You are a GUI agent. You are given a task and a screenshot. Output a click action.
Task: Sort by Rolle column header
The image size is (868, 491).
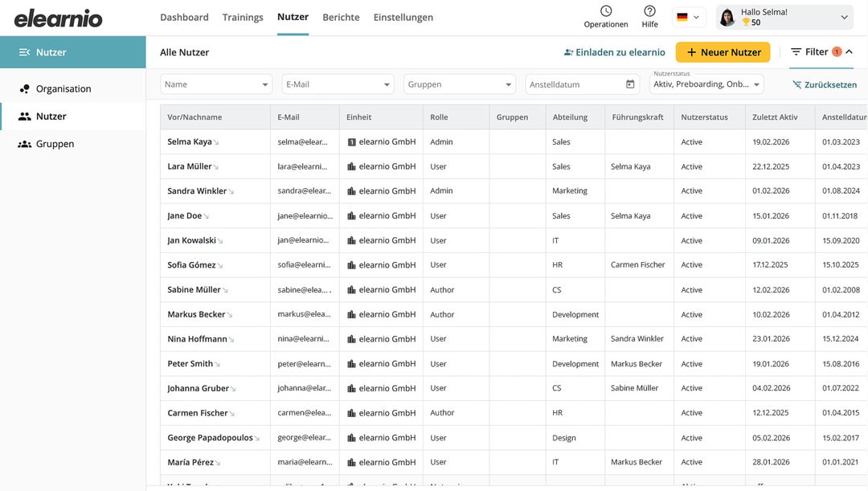pyautogui.click(x=439, y=117)
